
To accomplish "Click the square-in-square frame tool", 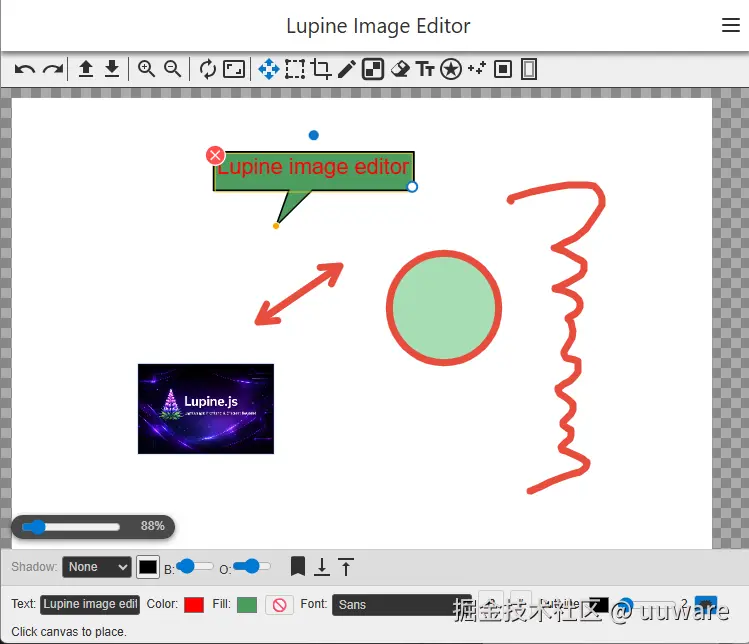I will [x=503, y=69].
